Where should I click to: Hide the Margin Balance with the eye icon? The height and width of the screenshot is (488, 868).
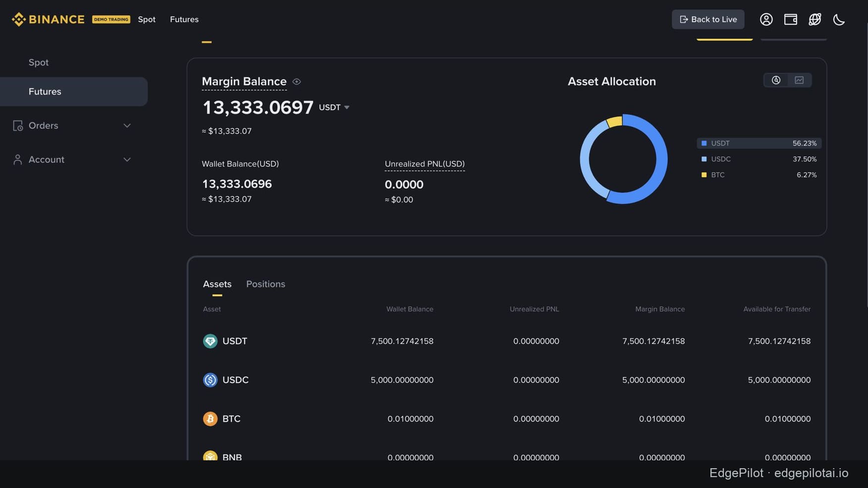coord(297,82)
